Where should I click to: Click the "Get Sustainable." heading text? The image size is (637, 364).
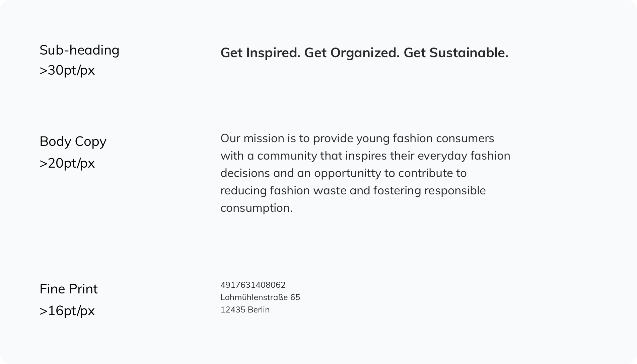pyautogui.click(x=456, y=53)
